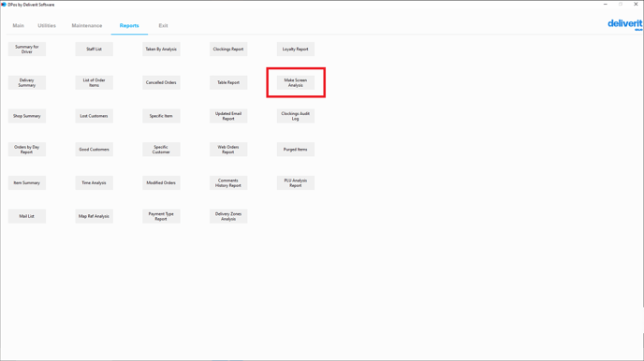644x361 pixels.
Task: Open the Payment Type Report
Action: (161, 216)
